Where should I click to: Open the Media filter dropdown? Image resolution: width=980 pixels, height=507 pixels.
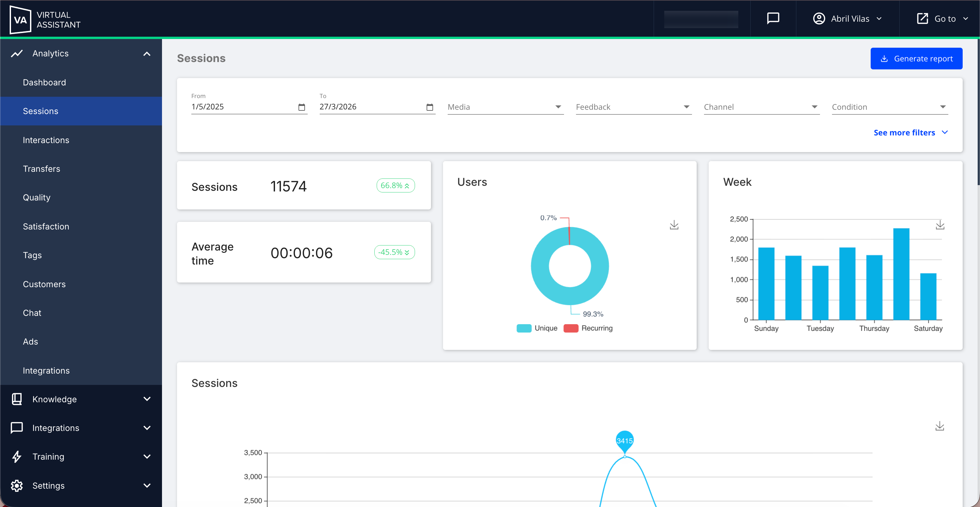click(505, 107)
